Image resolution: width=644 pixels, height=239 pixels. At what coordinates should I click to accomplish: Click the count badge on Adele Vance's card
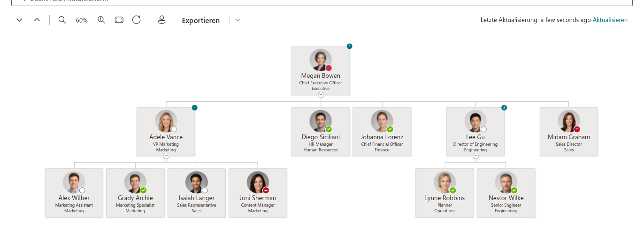coord(195,108)
